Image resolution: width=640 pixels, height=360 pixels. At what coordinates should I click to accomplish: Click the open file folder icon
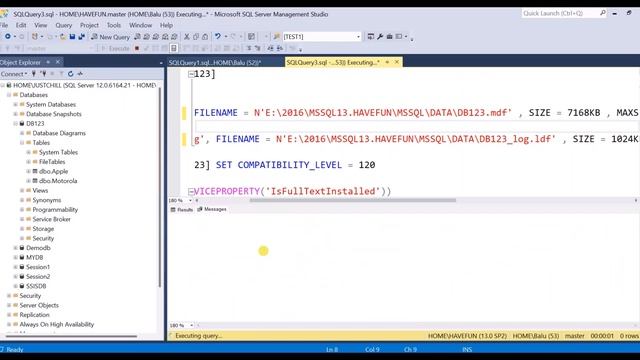click(x=63, y=37)
